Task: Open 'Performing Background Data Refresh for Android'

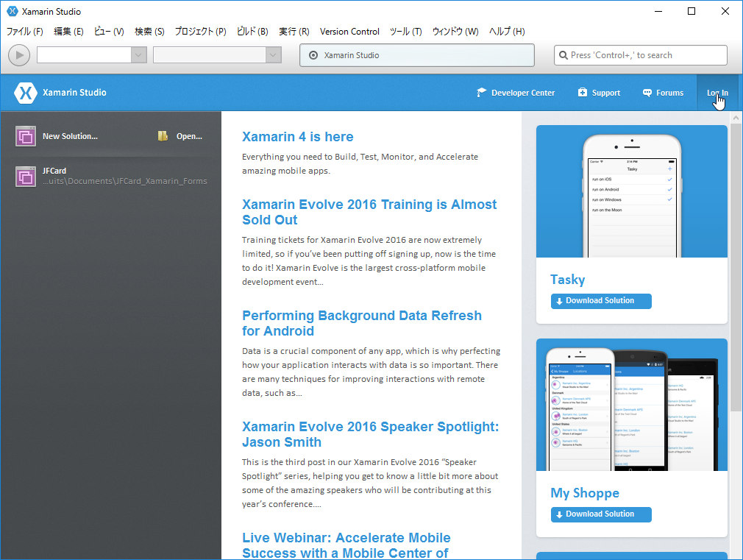Action: click(x=361, y=323)
